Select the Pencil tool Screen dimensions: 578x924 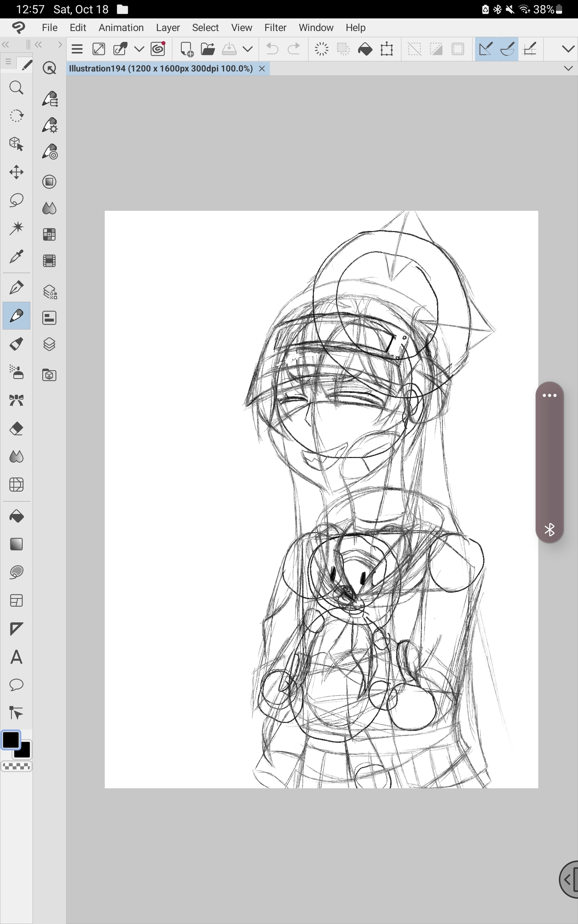[x=16, y=316]
